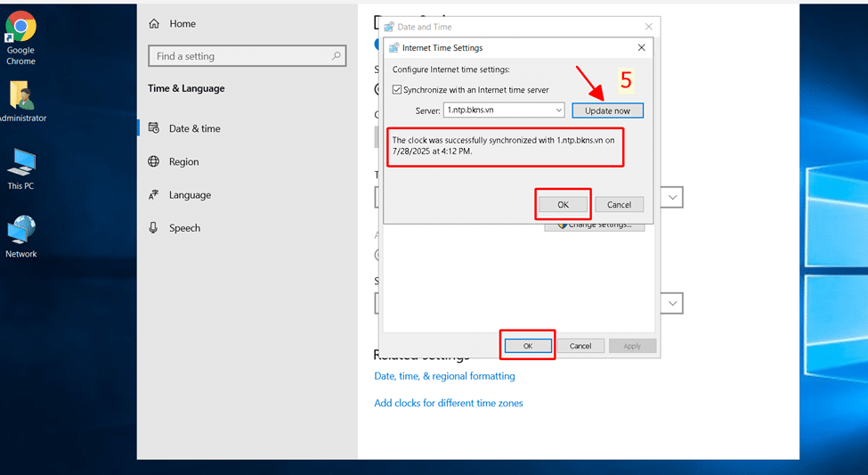Open the lower dropdown beside Date and Time dialog
Viewport: 868px width, 475px height.
[x=673, y=304]
